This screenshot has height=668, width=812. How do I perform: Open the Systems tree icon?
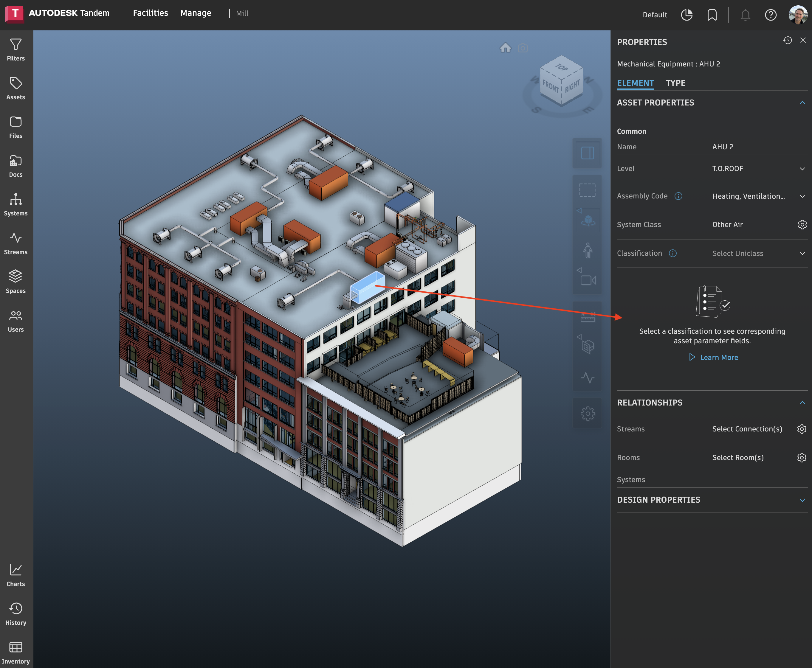16,204
